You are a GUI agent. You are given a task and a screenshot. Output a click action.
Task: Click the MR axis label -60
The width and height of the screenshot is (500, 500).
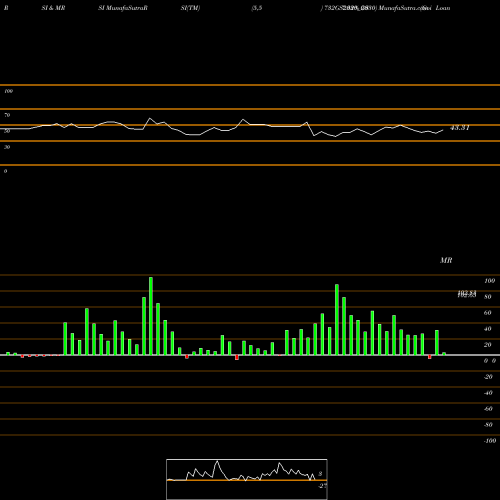point(488,409)
